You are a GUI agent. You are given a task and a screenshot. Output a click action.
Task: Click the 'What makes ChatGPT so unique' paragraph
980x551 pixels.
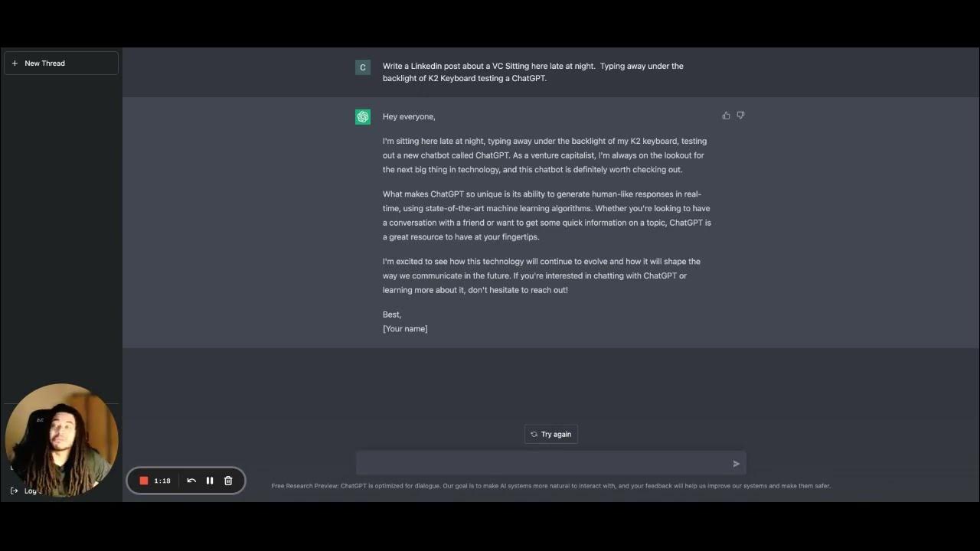[547, 216]
